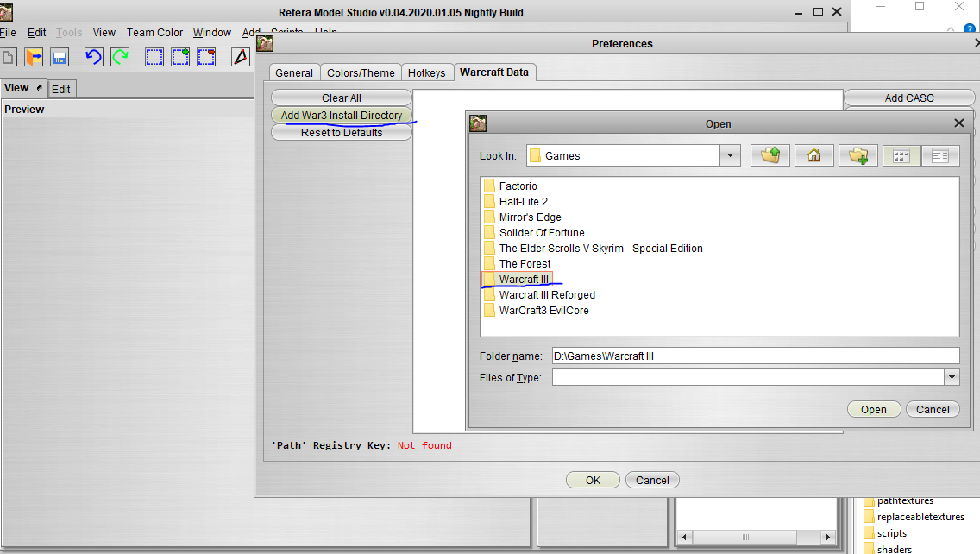Click replaceabletextures folder in background window

[914, 517]
